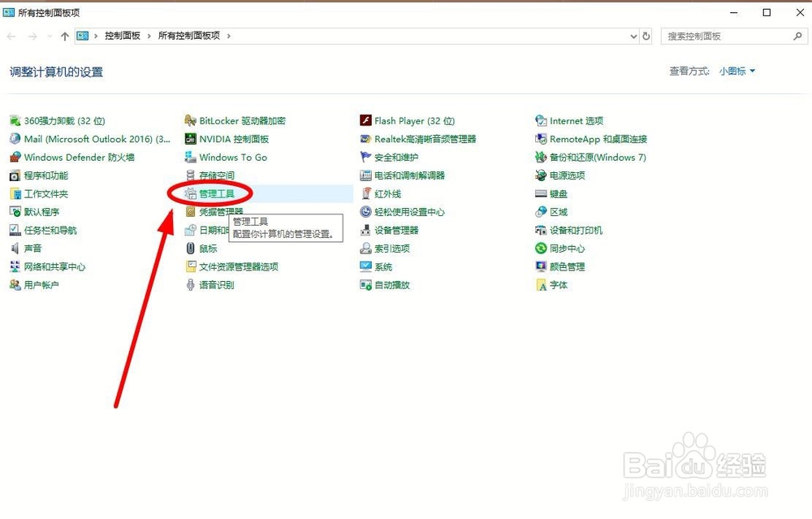Viewport: 812px width, 519px height.
Task: Open the 同步中心 icon
Action: [541, 248]
